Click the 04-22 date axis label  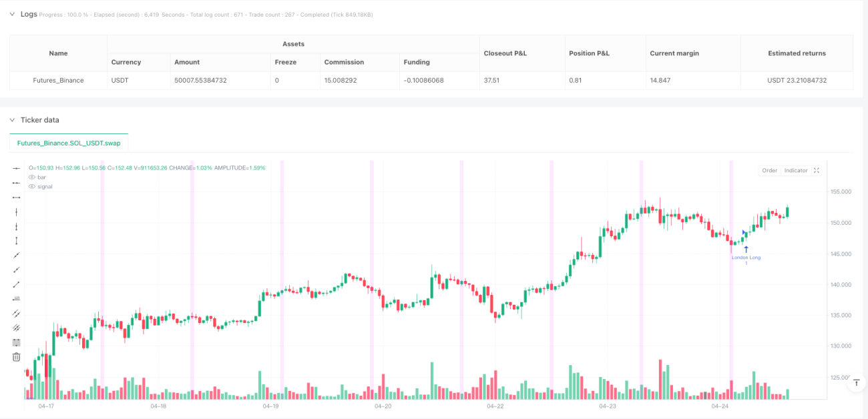click(x=495, y=406)
